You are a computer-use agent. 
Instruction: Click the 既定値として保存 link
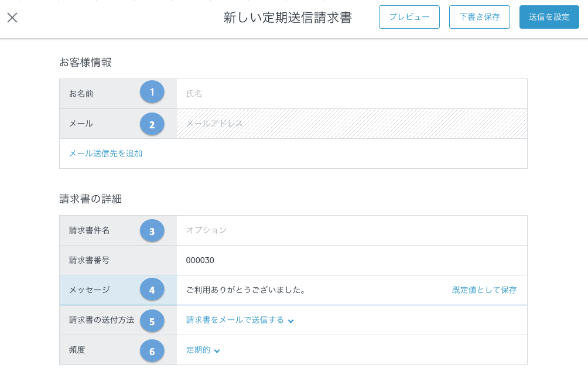pyautogui.click(x=484, y=290)
